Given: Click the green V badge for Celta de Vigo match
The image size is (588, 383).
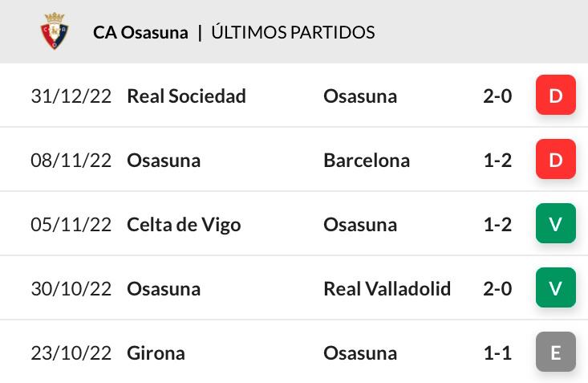Looking at the screenshot, I should pos(555,223).
